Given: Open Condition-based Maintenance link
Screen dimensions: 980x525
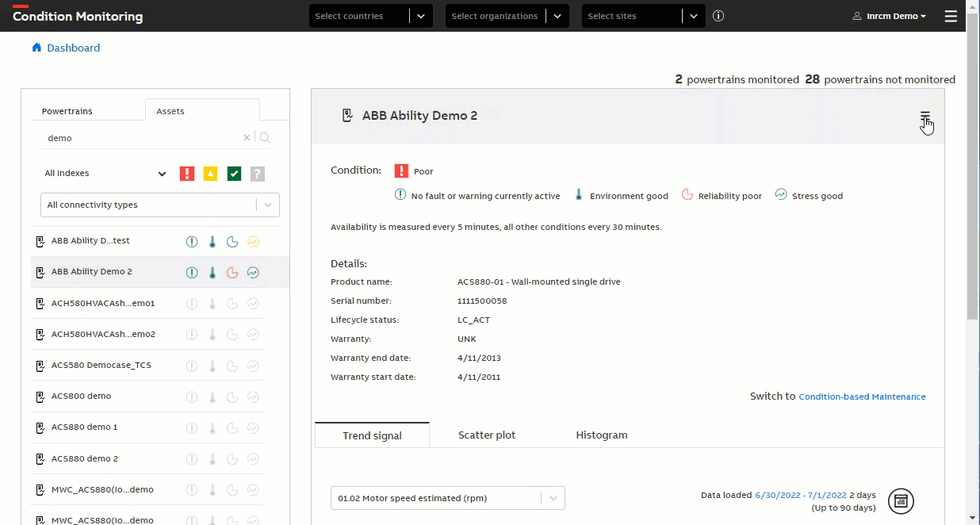Looking at the screenshot, I should (862, 397).
